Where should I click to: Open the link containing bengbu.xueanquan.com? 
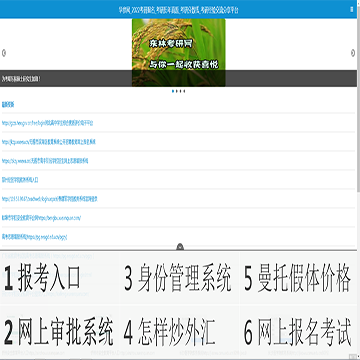[41, 218]
